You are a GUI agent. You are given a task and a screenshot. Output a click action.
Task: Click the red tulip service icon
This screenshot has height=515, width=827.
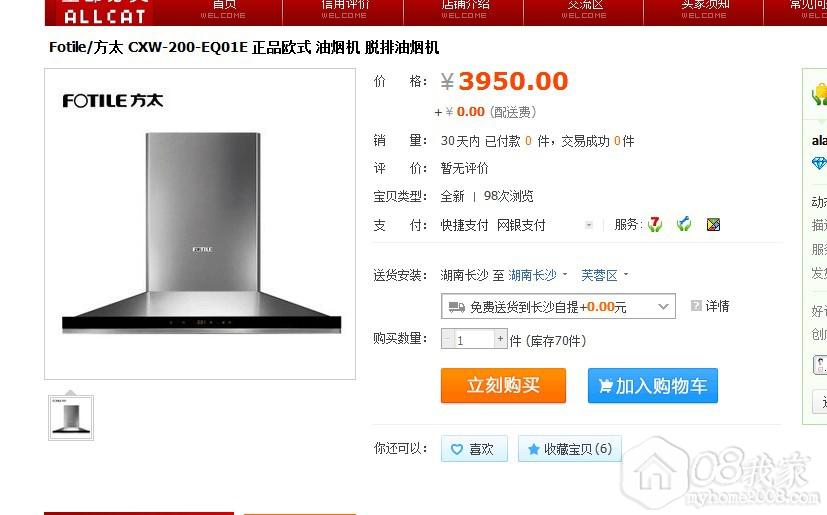(655, 225)
